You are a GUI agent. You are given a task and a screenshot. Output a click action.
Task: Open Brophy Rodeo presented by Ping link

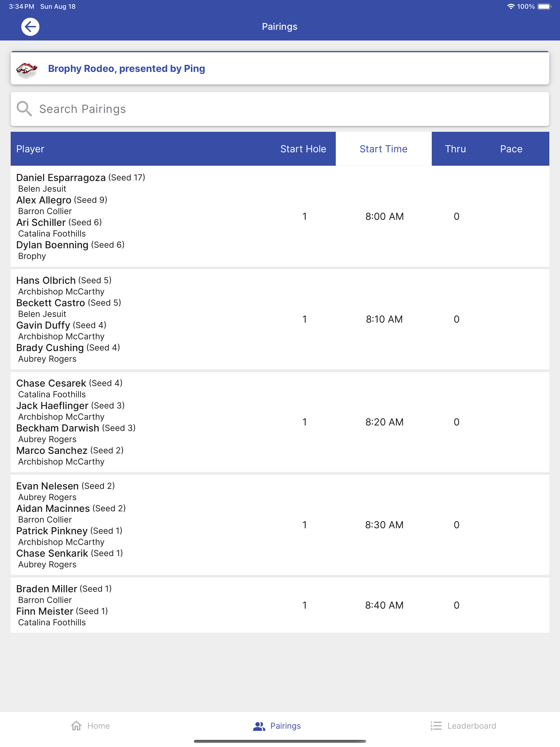(x=126, y=69)
